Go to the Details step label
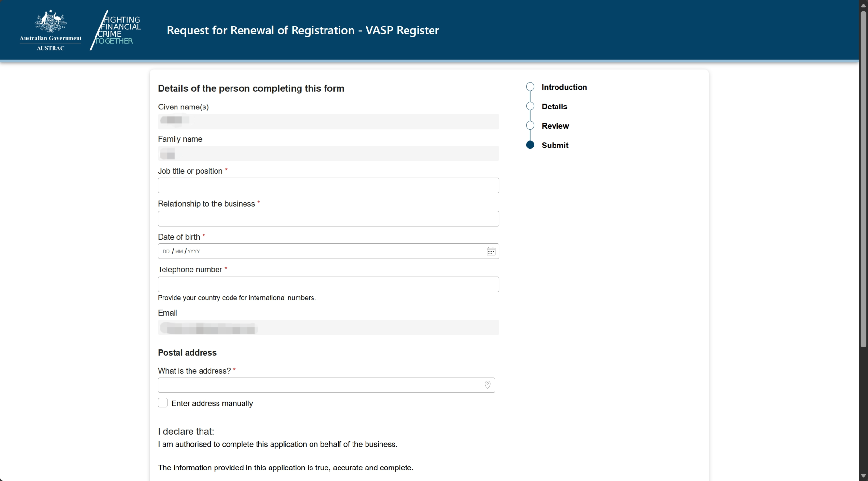Image resolution: width=868 pixels, height=481 pixels. tap(554, 107)
